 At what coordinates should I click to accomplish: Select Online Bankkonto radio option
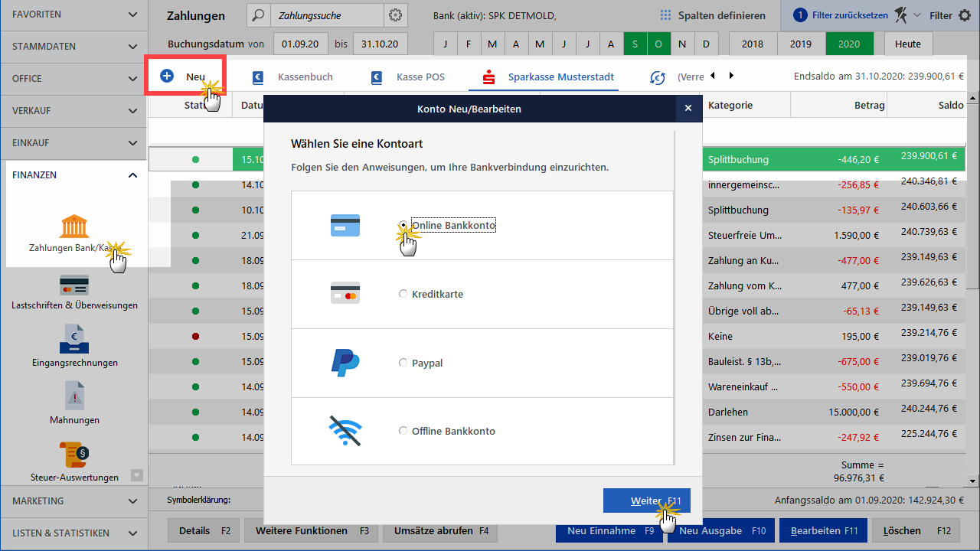403,226
